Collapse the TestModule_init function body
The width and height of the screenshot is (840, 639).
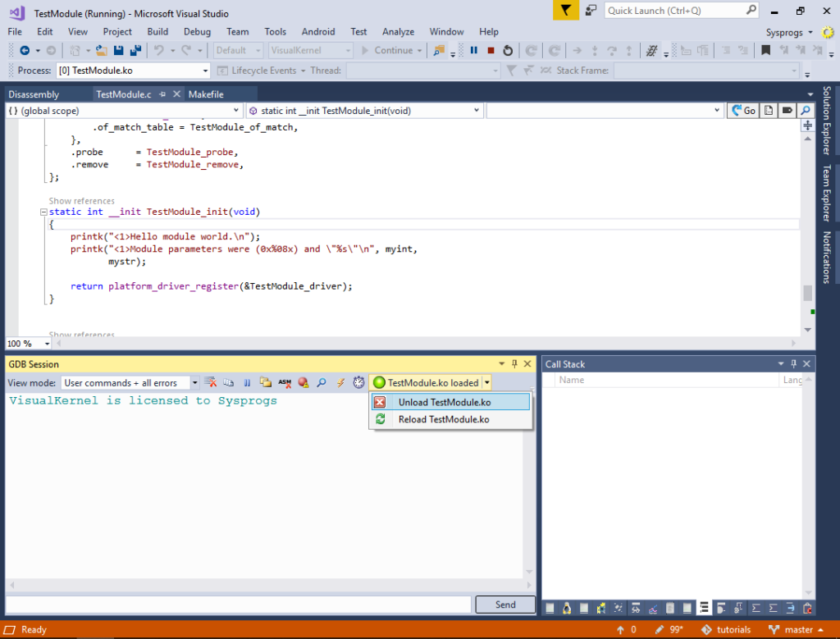point(43,211)
